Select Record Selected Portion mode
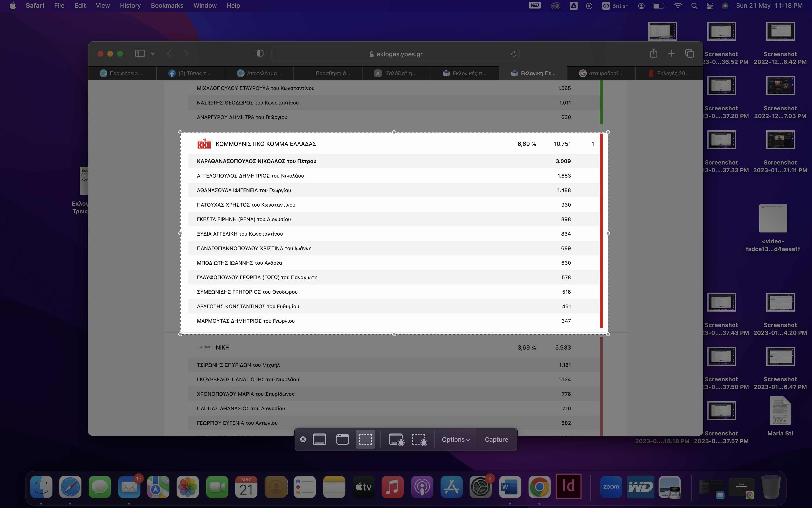This screenshot has height=508, width=812. coord(420,440)
